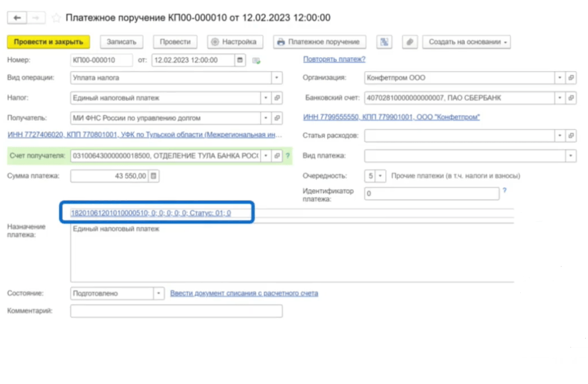The width and height of the screenshot is (588, 384).
Task: Open the Очередность dropdown
Action: [381, 176]
